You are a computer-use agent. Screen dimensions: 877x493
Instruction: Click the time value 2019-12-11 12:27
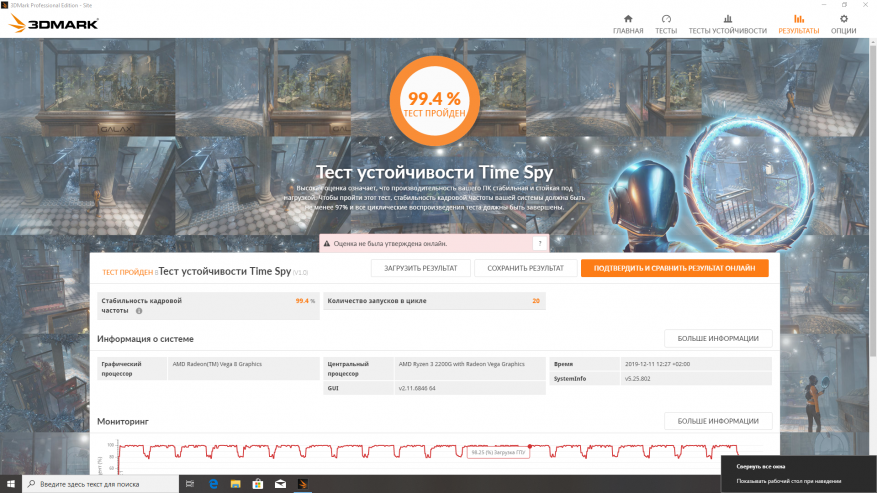pyautogui.click(x=657, y=364)
